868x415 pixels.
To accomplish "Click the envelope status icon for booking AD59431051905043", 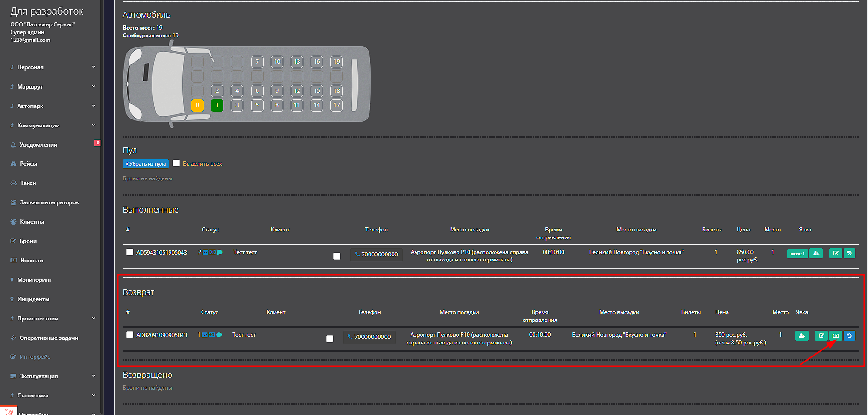I will click(x=205, y=252).
